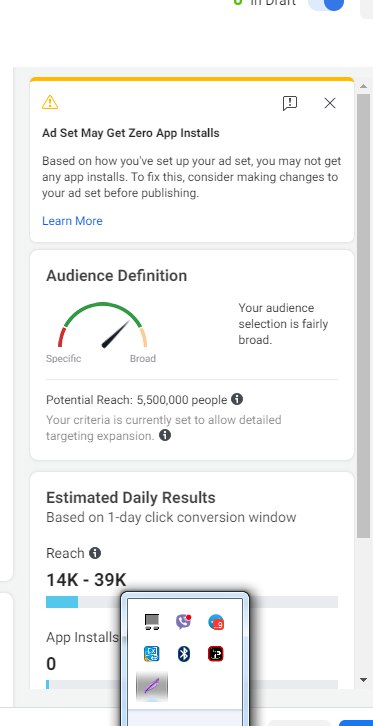Image resolution: width=373 pixels, height=726 pixels.
Task: Click the Audience Definition gauge needle
Action: (x=116, y=334)
